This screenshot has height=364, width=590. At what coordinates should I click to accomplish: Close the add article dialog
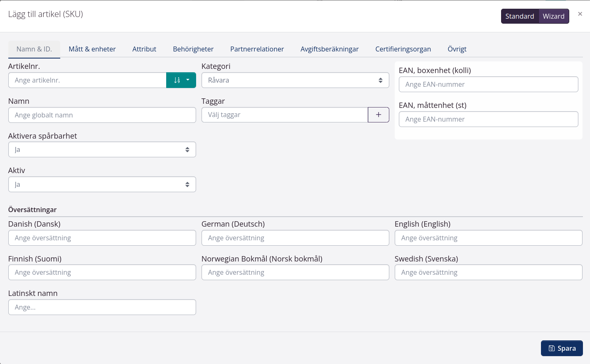[x=580, y=14]
